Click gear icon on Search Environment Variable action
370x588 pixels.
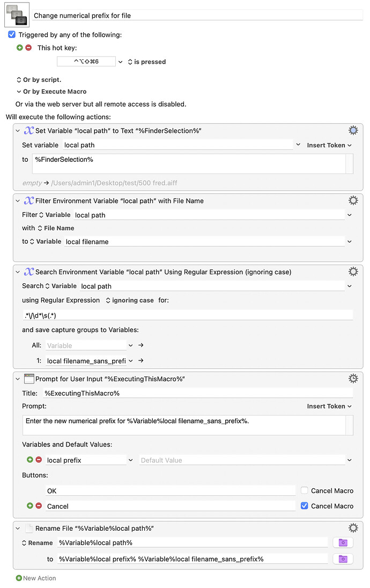click(353, 272)
